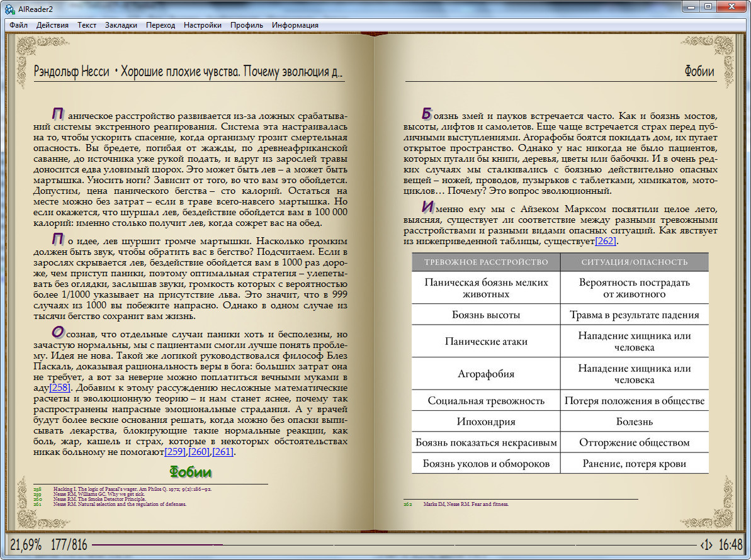This screenshot has width=751, height=560.
Task: Click table cell Агорафобия
Action: coord(486,374)
